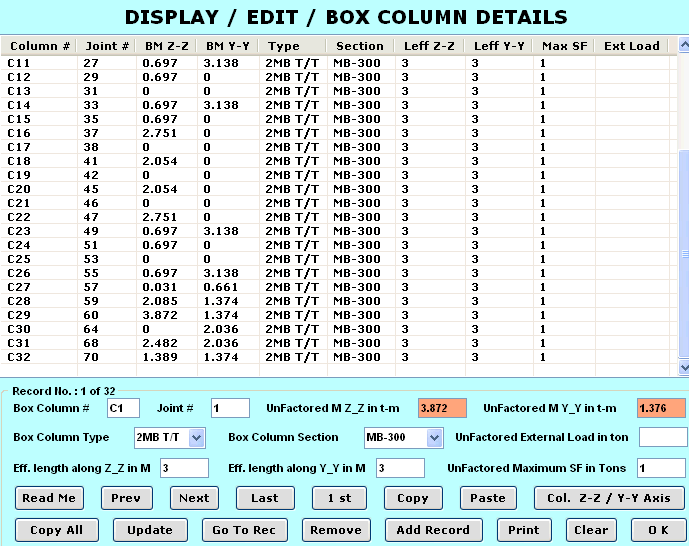This screenshot has width=689, height=546.
Task: Click the table's vertical scrollbar thumb
Action: (684, 253)
